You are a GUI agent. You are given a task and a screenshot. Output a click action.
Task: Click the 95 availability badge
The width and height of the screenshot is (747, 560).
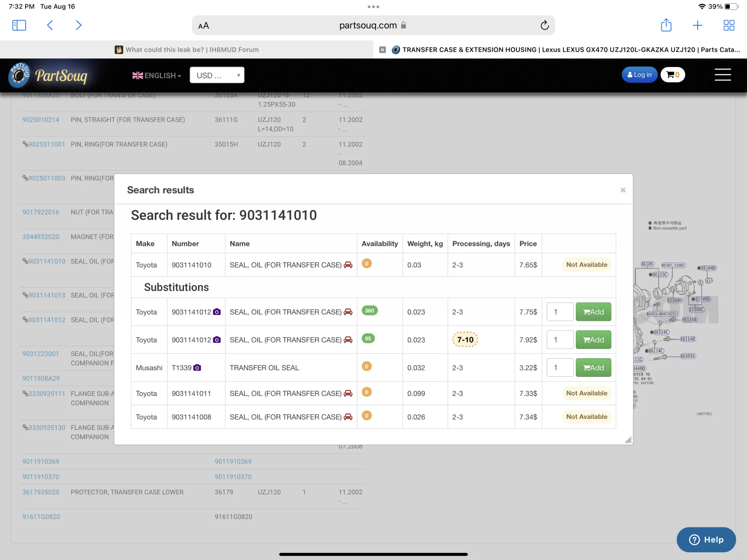(x=368, y=338)
